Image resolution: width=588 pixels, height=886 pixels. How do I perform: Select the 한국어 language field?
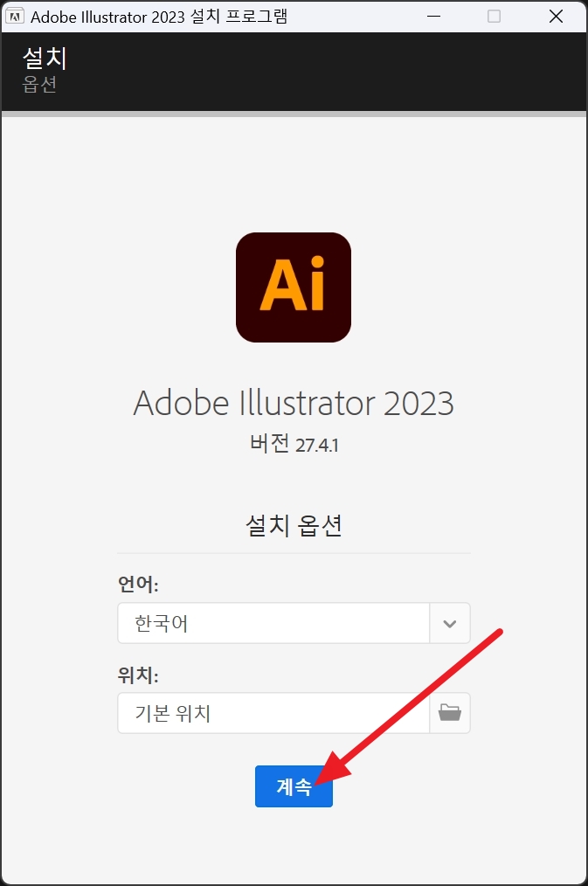273,623
